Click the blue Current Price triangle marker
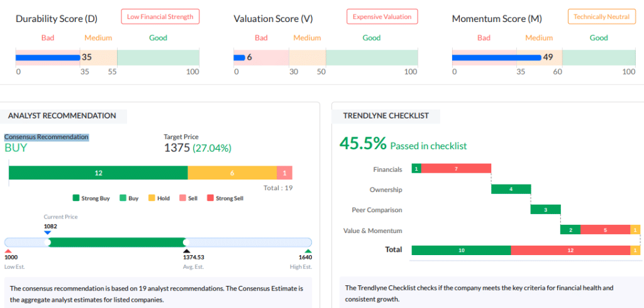 [x=47, y=232]
